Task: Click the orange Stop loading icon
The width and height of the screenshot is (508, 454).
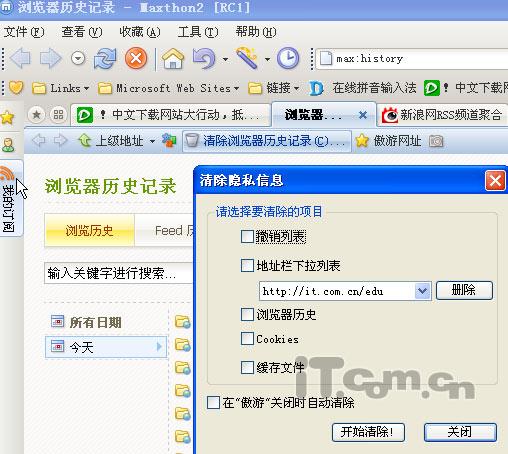Action: pos(136,58)
